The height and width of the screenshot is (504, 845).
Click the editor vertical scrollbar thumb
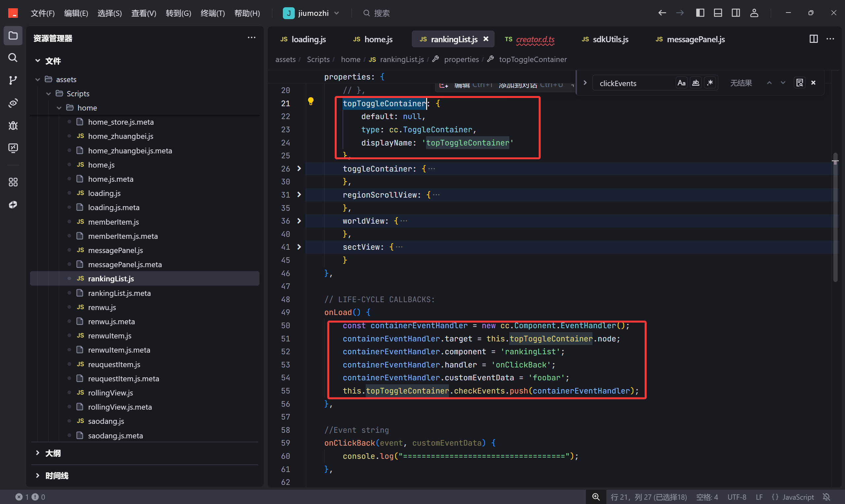coord(835,217)
